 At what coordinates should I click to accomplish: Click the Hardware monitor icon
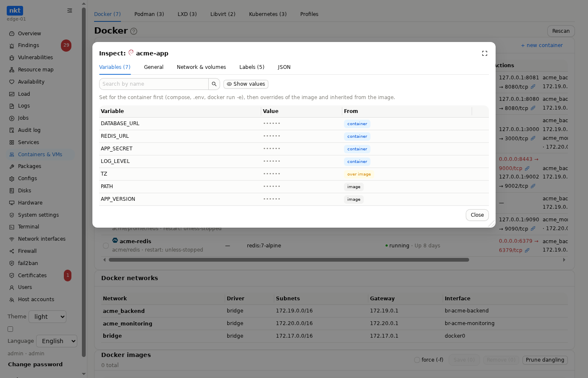(12, 203)
